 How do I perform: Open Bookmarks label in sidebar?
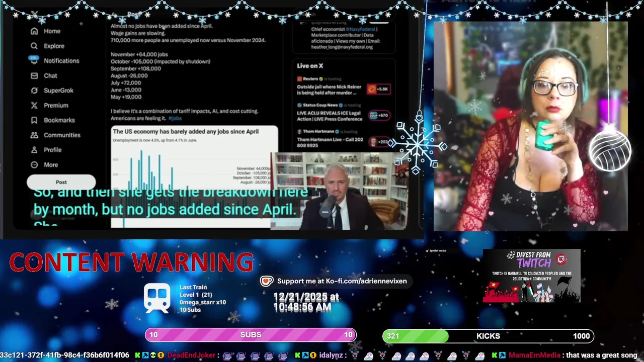point(59,120)
